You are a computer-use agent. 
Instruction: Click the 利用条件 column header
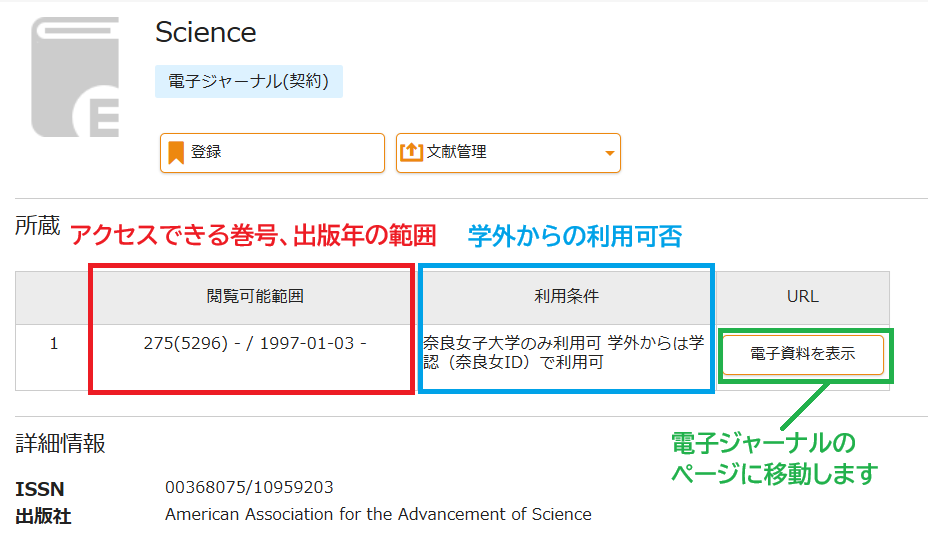click(x=567, y=296)
